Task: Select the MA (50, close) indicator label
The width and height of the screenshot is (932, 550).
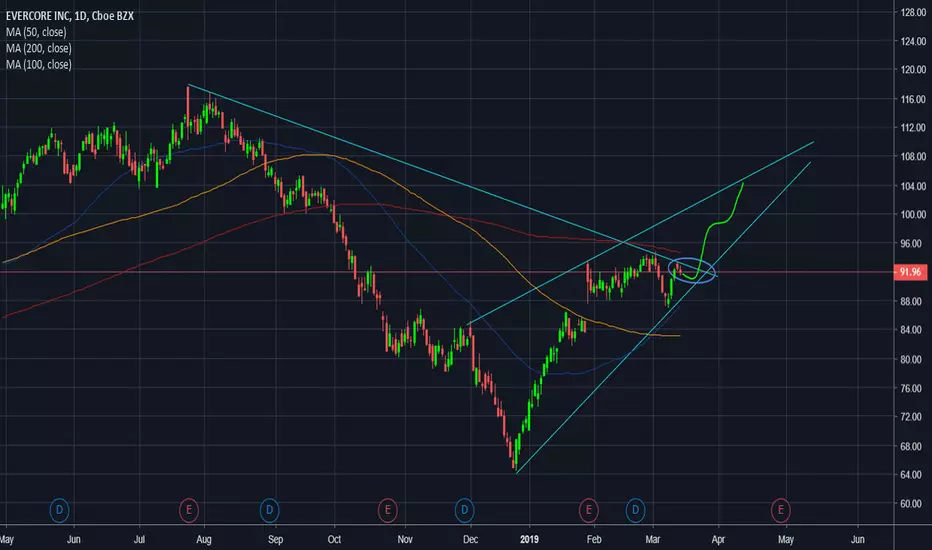Action: pyautogui.click(x=36, y=32)
